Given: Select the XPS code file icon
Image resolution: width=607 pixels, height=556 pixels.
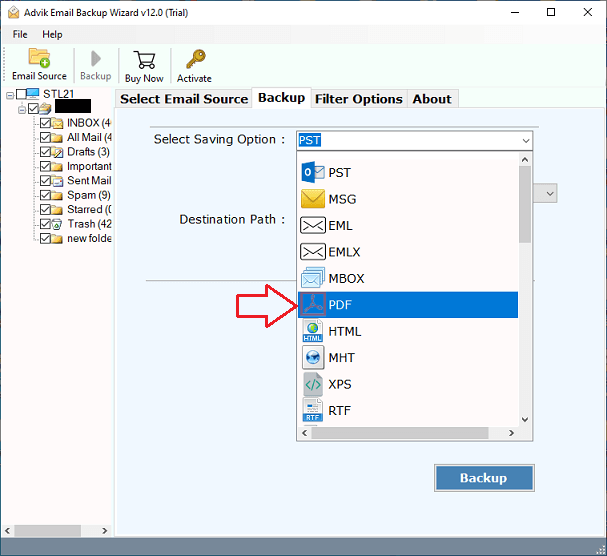Looking at the screenshot, I should click(x=312, y=384).
